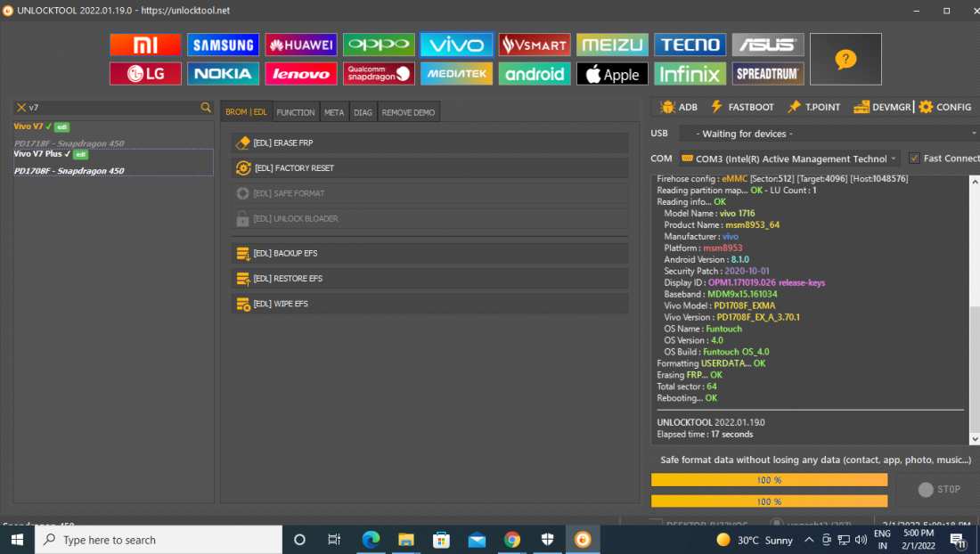Image resolution: width=980 pixels, height=554 pixels.
Task: Choose the Samsung brand tile
Action: pyautogui.click(x=223, y=45)
